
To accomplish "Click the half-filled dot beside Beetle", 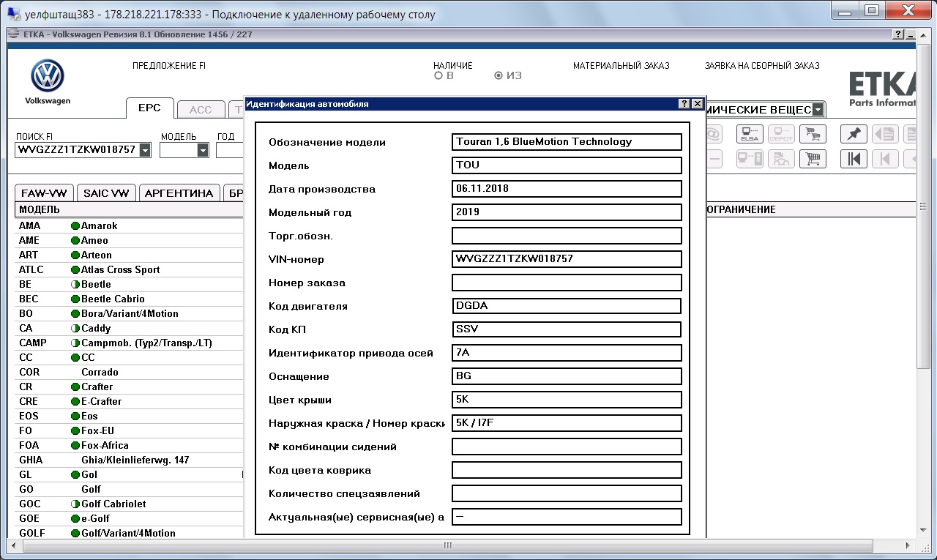I will (x=75, y=285).
